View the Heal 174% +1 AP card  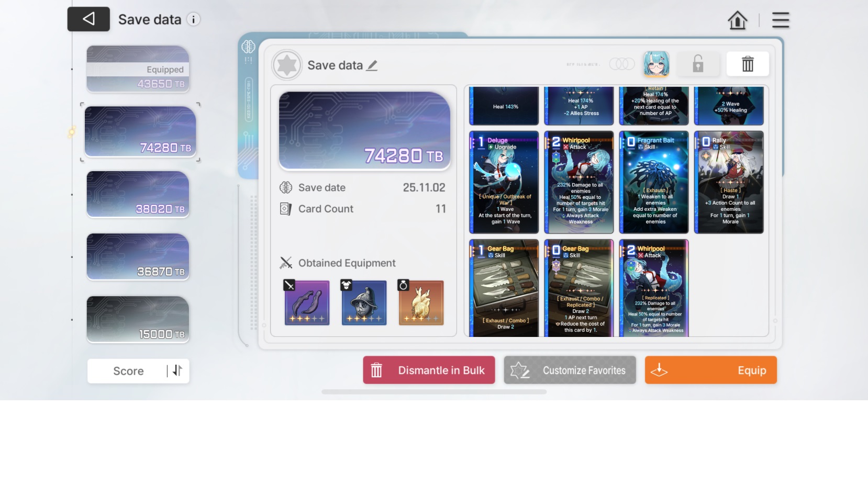(x=579, y=106)
